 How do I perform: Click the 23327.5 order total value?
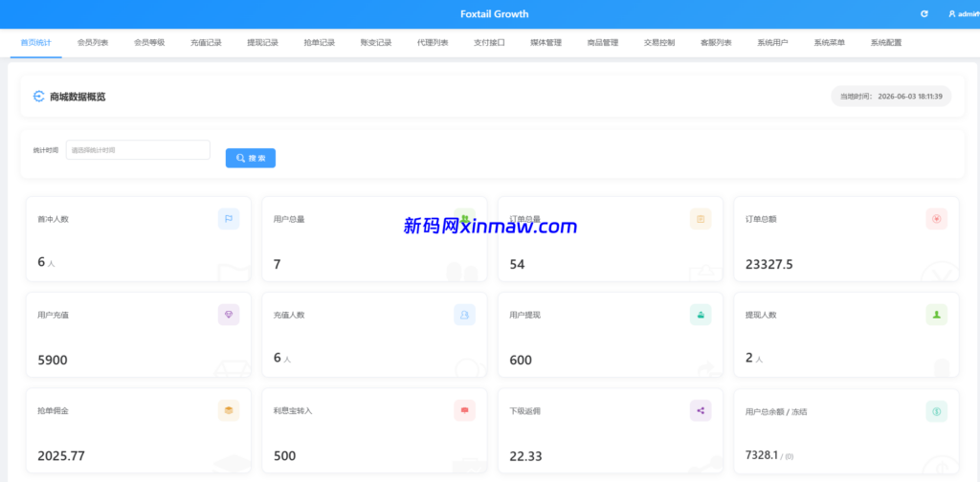[x=768, y=264]
